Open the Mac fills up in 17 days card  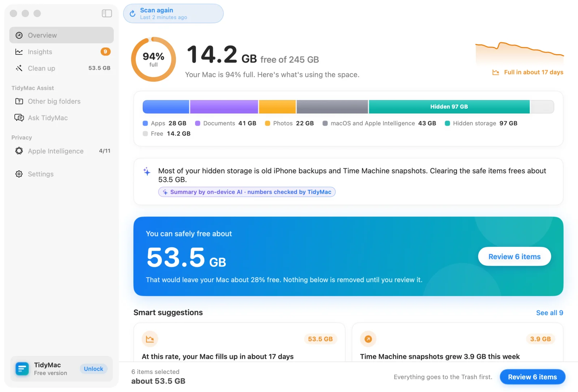pos(239,342)
